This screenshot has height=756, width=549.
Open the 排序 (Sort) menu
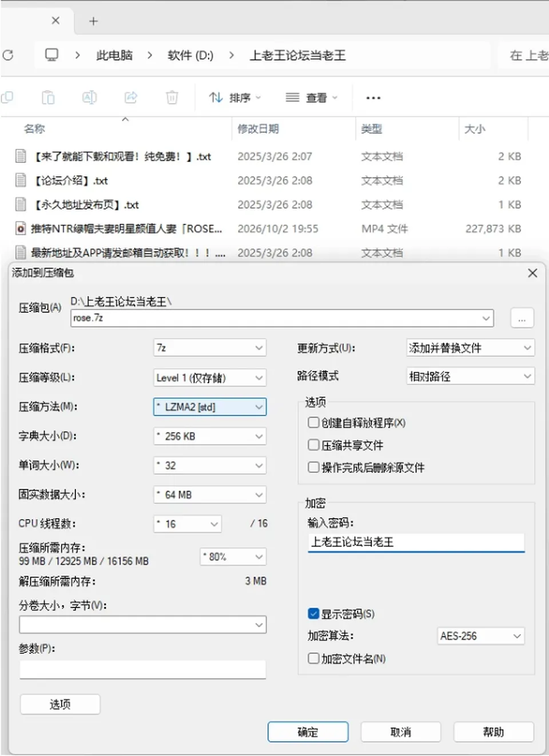(234, 98)
